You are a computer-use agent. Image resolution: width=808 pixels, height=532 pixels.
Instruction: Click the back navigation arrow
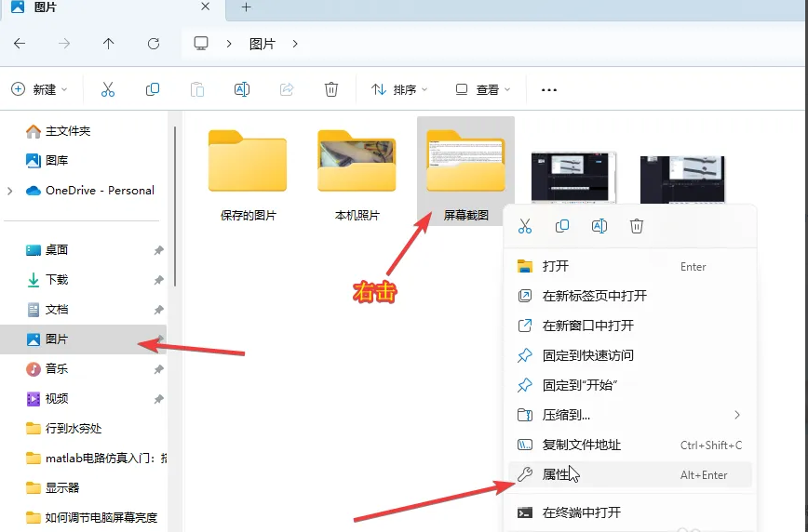click(x=20, y=44)
